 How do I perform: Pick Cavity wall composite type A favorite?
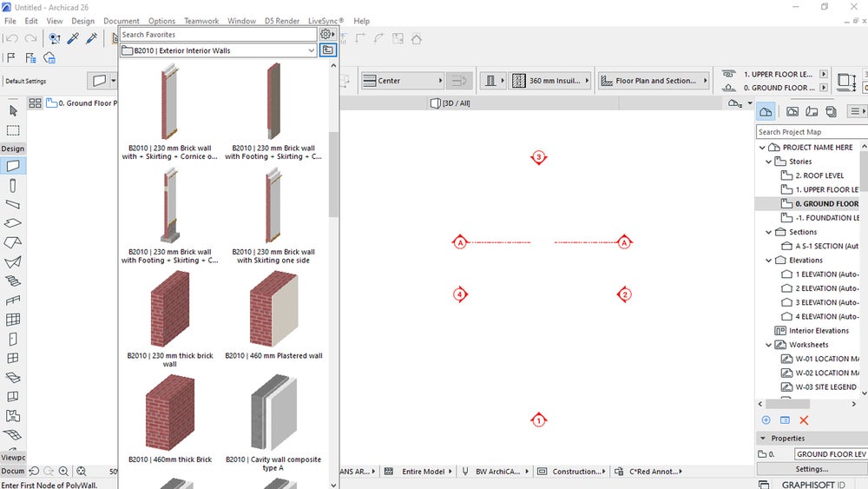(x=273, y=423)
